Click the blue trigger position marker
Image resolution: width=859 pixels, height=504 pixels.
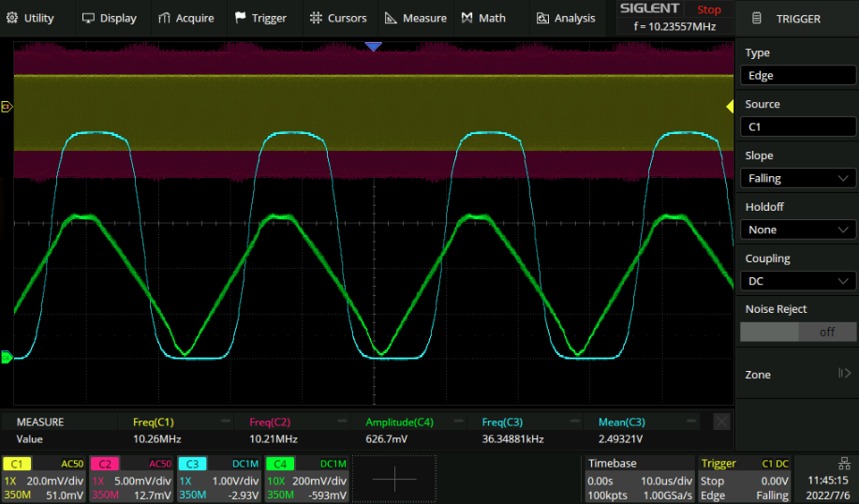(374, 46)
